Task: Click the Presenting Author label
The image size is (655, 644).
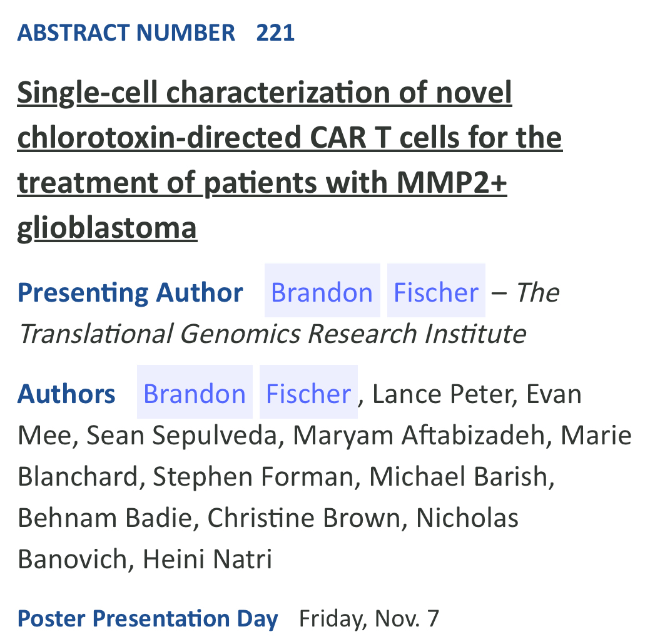Action: pyautogui.click(x=130, y=292)
